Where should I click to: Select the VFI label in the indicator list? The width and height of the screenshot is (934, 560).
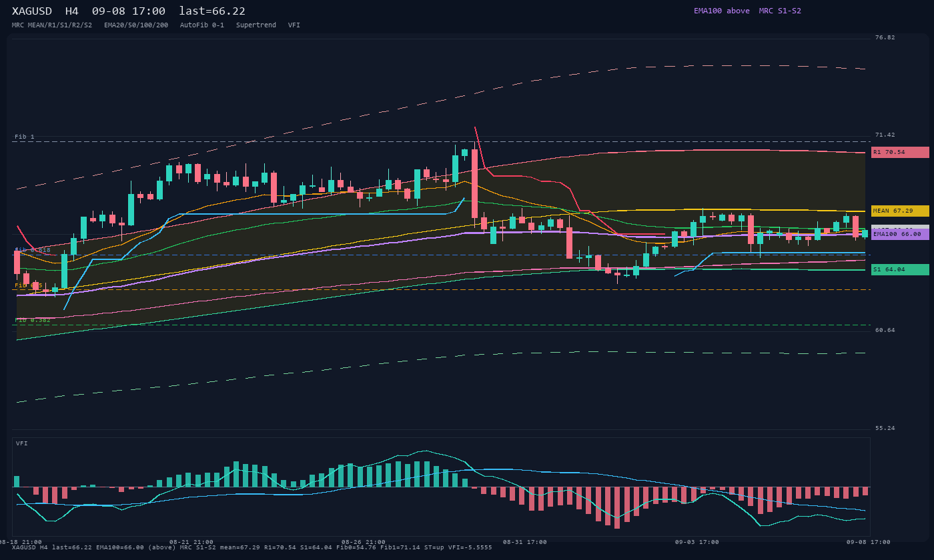(294, 25)
